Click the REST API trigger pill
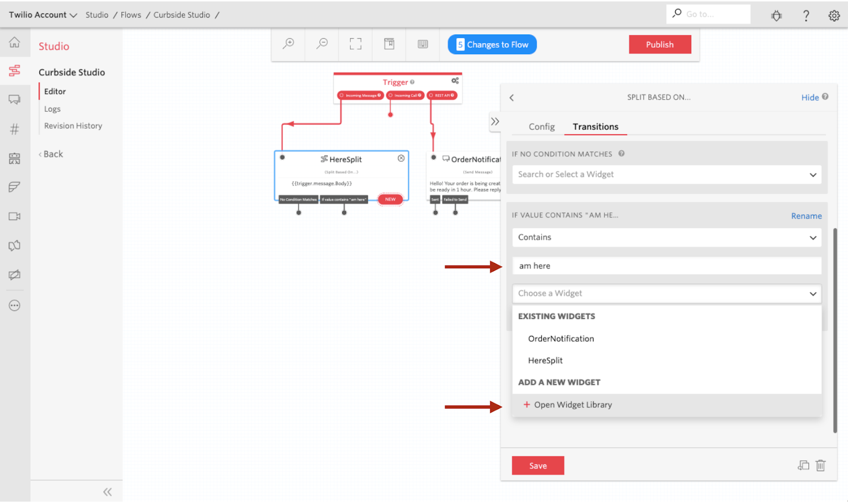This screenshot has height=504, width=848. [x=442, y=95]
